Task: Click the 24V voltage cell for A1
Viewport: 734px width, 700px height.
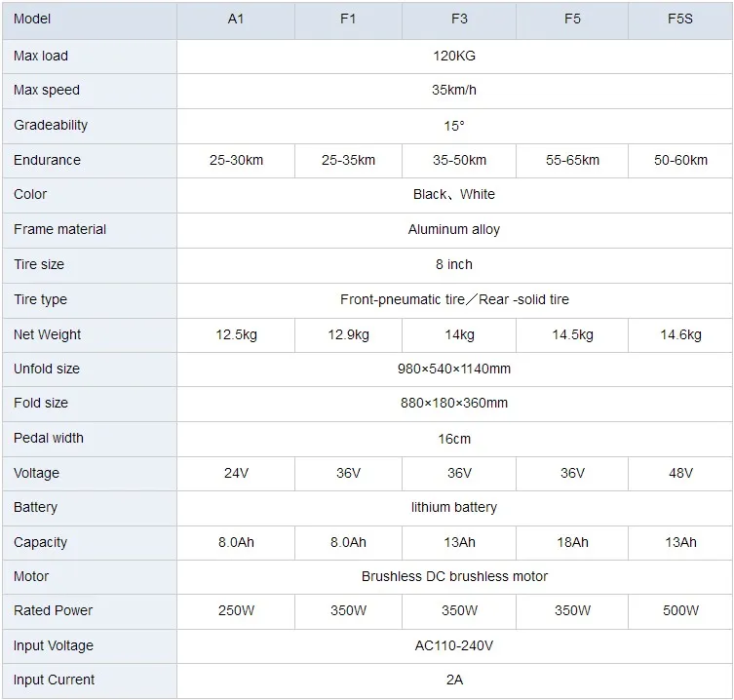Action: click(236, 474)
